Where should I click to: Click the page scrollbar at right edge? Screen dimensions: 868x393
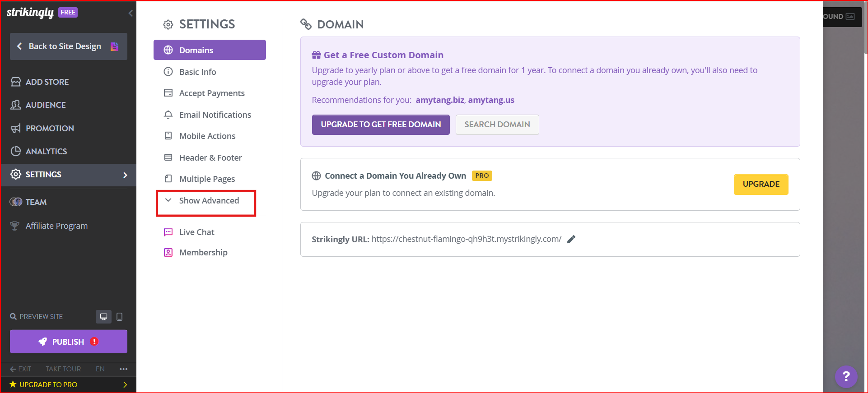pyautogui.click(x=865, y=28)
